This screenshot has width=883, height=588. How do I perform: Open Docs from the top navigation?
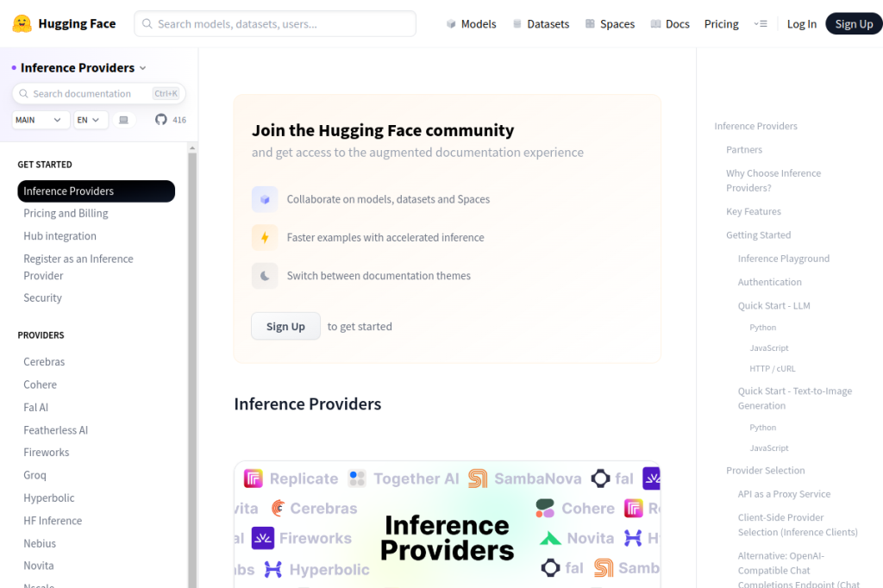click(x=670, y=23)
